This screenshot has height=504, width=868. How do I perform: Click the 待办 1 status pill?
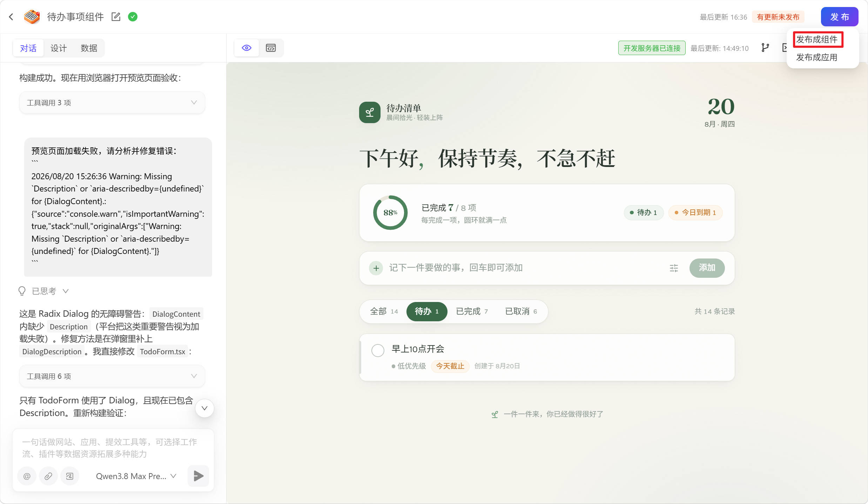[x=644, y=213]
